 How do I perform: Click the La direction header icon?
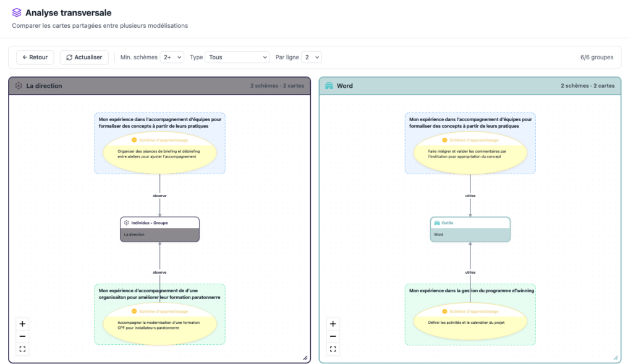click(19, 85)
